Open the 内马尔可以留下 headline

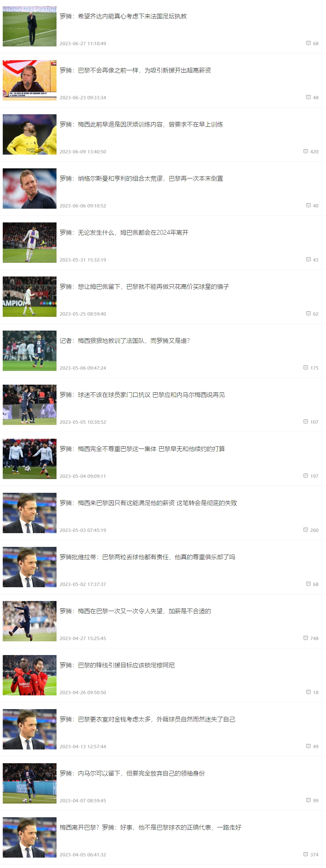(132, 773)
